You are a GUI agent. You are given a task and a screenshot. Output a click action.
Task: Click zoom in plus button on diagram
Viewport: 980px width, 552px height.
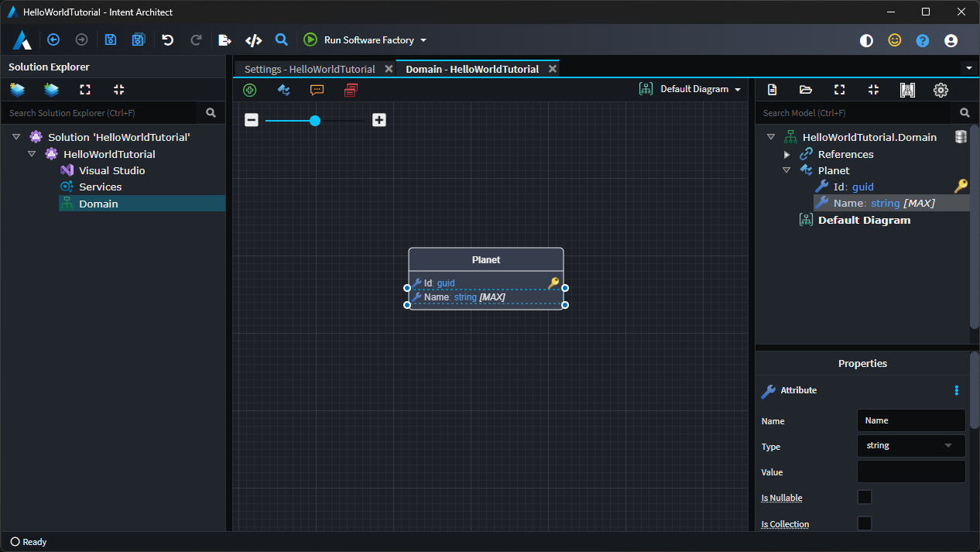tap(379, 120)
